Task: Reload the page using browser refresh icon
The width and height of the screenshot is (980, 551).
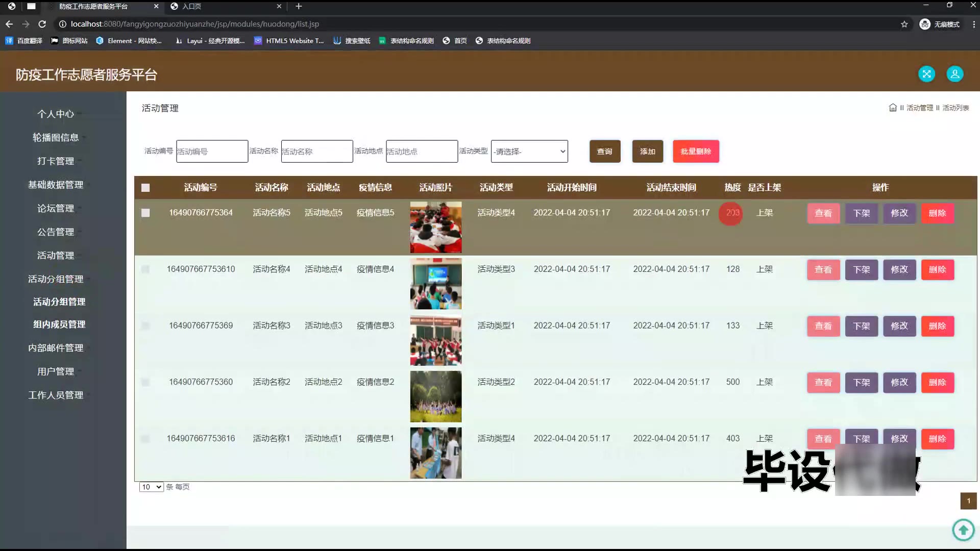Action: pos(42,24)
